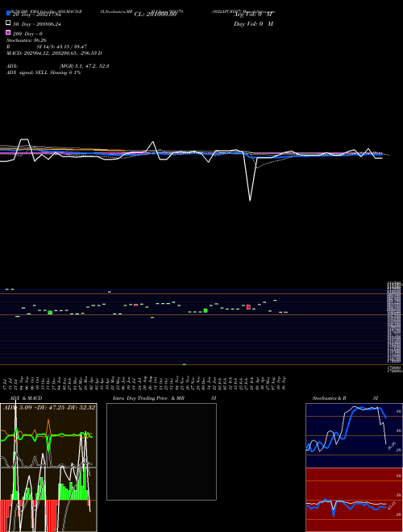The image size is (403, 532).
Task: Click the green candle left of the red candle
Action: [x=206, y=310]
